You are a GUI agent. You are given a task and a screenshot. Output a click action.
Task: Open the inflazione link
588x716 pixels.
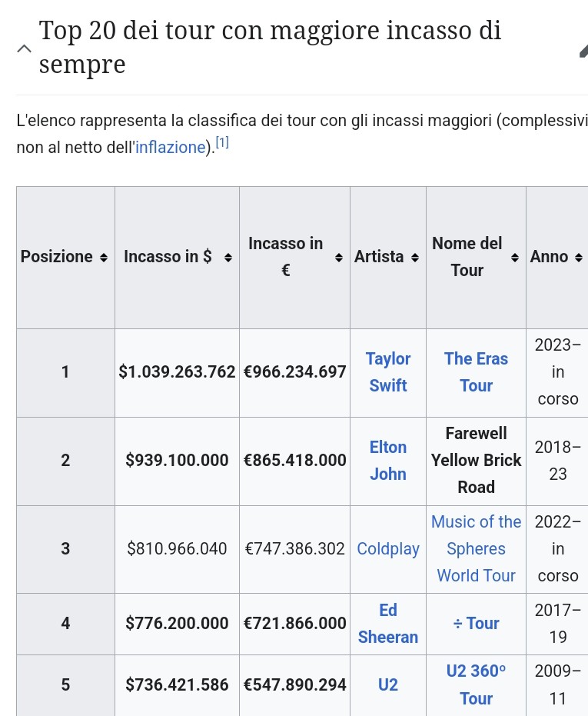coord(171,148)
